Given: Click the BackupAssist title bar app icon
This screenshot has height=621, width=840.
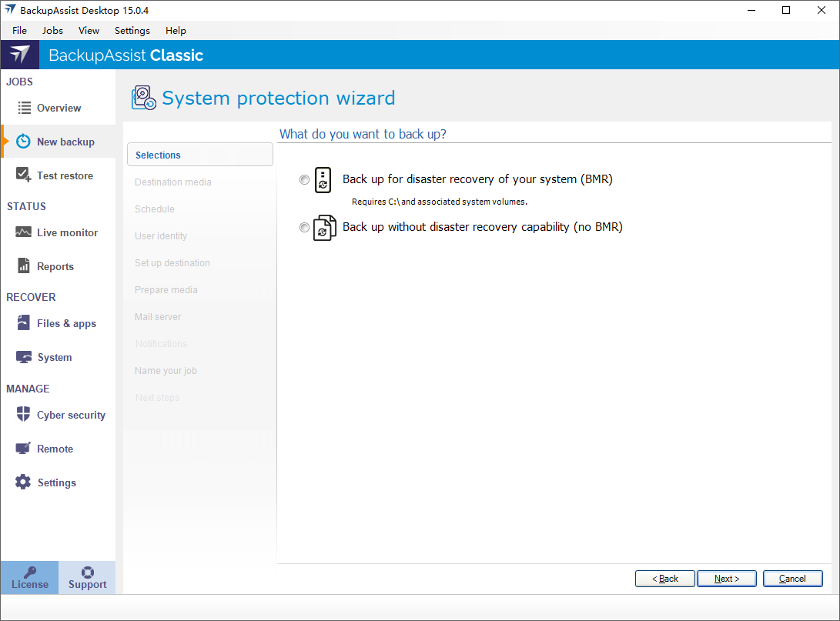Looking at the screenshot, I should tap(10, 10).
